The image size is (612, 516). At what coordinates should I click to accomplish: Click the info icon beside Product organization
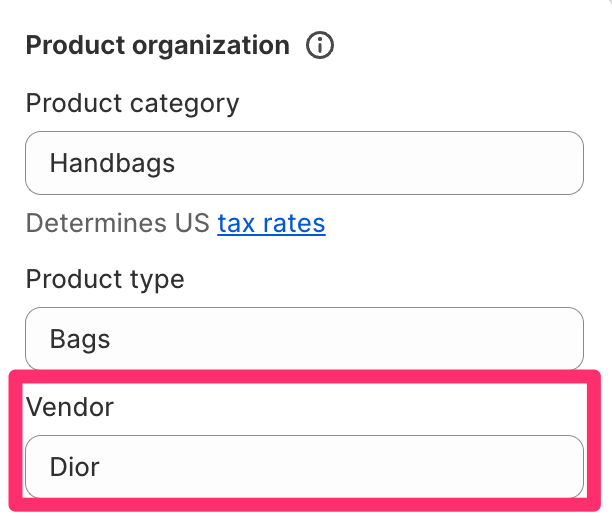(x=320, y=45)
